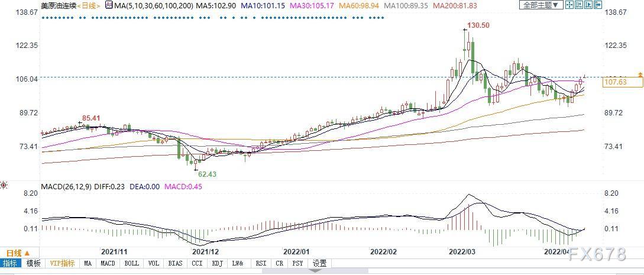Click the 日线 period label in title
The height and width of the screenshot is (275, 644).
coord(89,5)
